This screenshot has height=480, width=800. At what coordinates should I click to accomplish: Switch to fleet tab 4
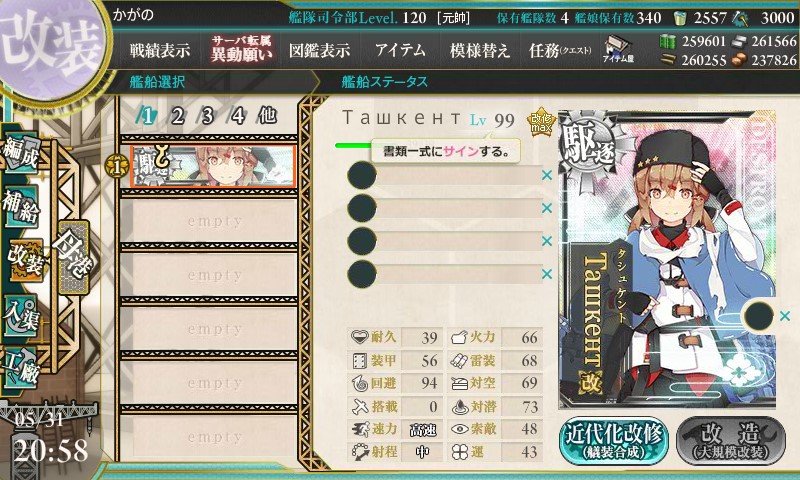(x=237, y=116)
